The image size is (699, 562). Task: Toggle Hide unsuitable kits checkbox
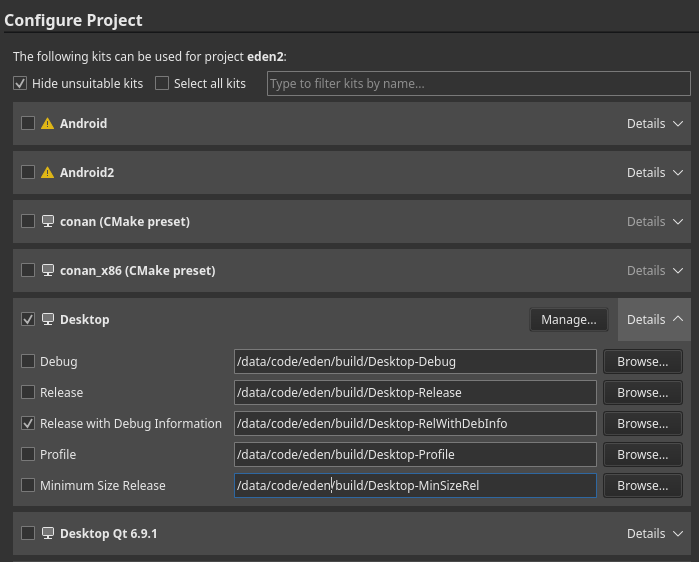click(x=20, y=84)
